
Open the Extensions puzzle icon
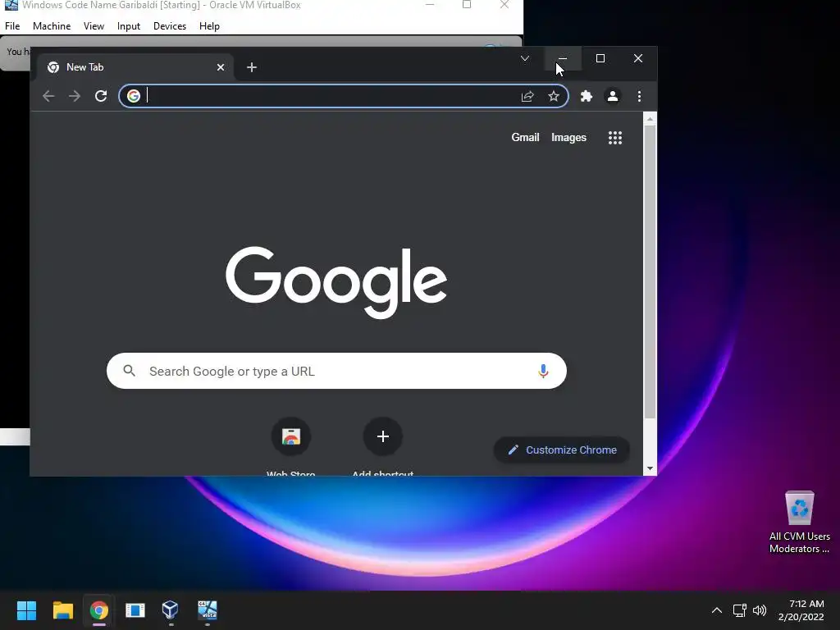point(587,97)
